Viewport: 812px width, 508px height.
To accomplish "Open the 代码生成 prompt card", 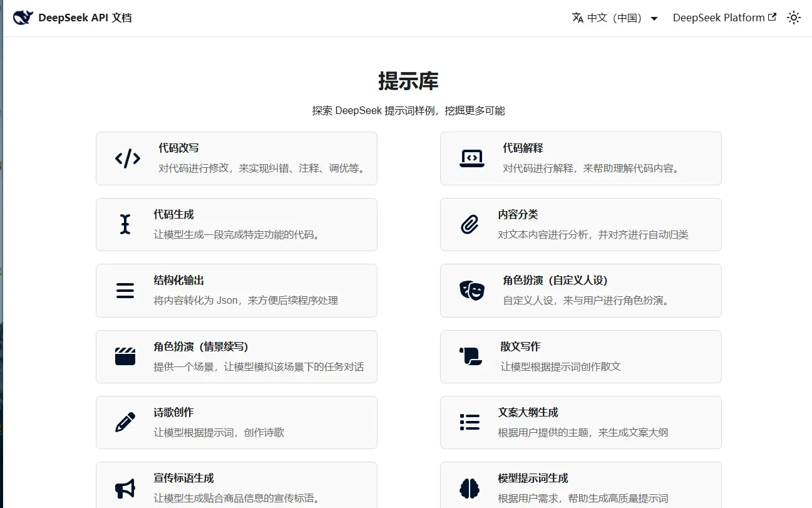I will (x=236, y=224).
